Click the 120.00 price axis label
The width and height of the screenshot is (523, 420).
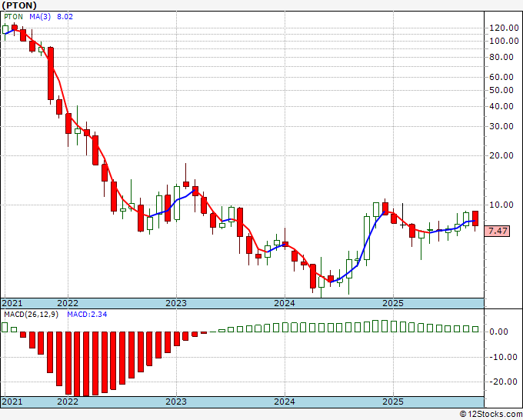pos(504,28)
